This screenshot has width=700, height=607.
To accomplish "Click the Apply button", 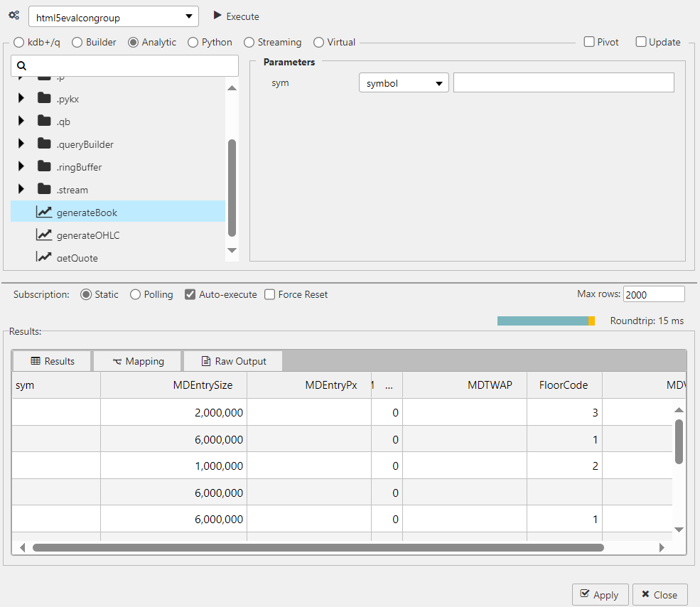I will [600, 594].
